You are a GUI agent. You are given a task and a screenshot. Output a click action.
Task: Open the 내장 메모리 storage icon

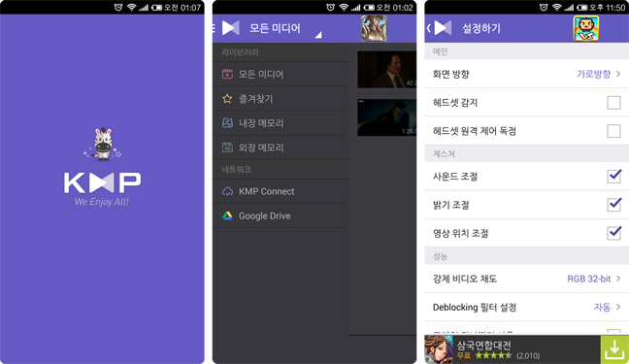(x=227, y=123)
